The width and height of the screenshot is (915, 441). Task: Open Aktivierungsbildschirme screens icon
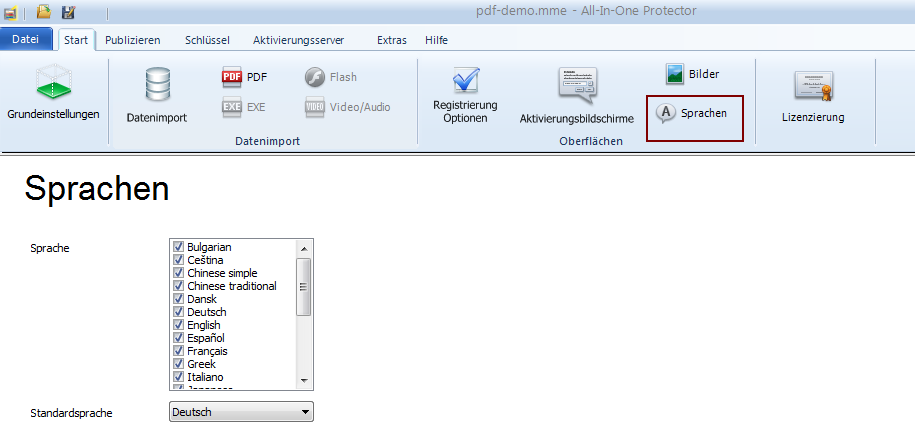[576, 88]
